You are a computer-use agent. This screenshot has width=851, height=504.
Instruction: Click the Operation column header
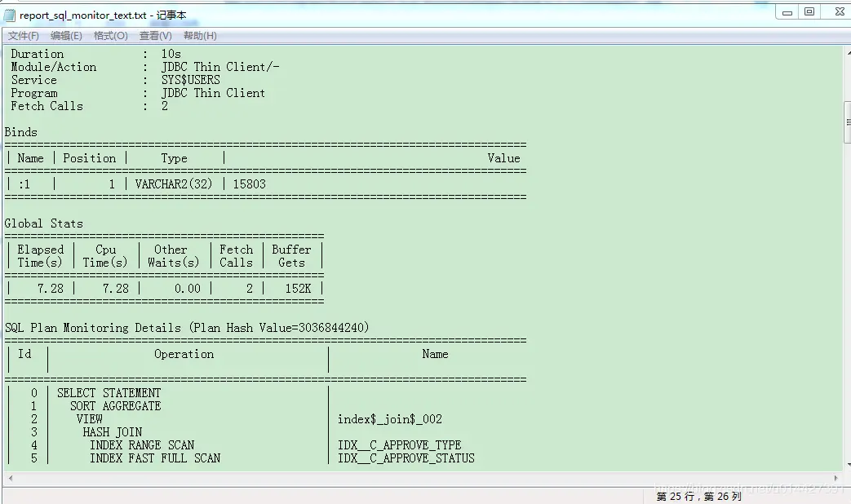point(184,354)
